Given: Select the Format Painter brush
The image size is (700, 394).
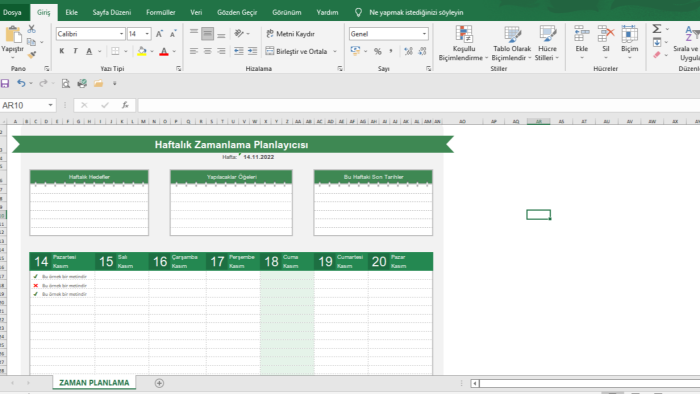Looking at the screenshot, I should (x=31, y=55).
